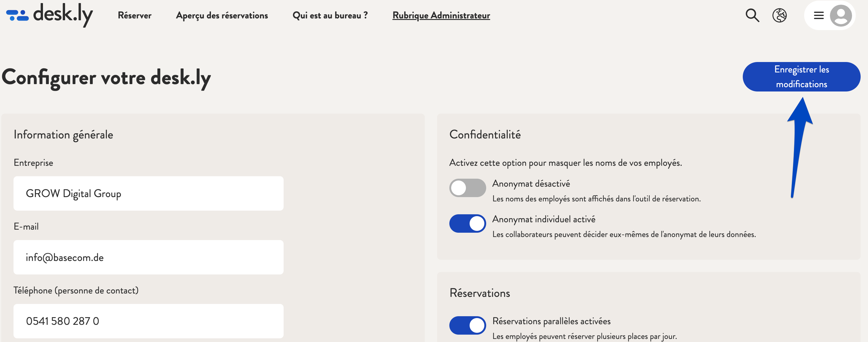Select GROW Digital Group company field

tap(148, 193)
